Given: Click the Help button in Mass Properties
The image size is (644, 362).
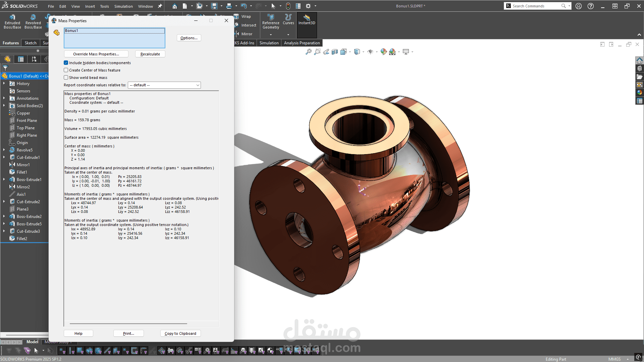Looking at the screenshot, I should click(x=78, y=333).
